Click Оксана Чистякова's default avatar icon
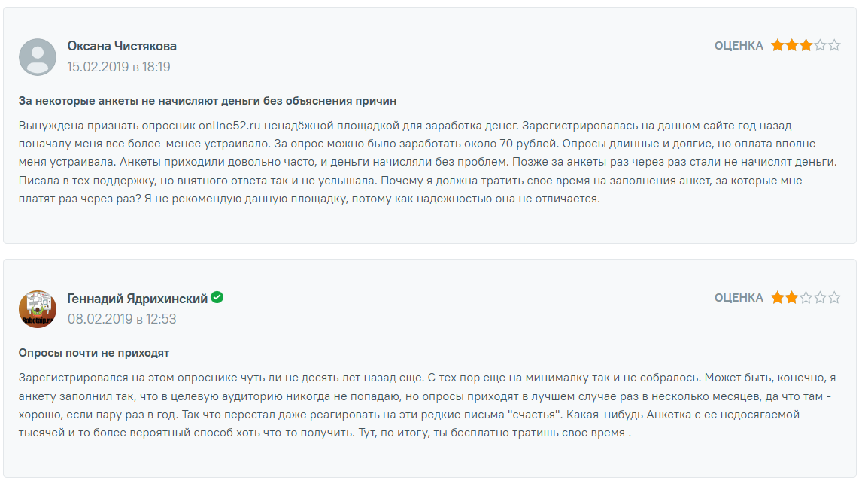868x480 pixels. (x=38, y=57)
